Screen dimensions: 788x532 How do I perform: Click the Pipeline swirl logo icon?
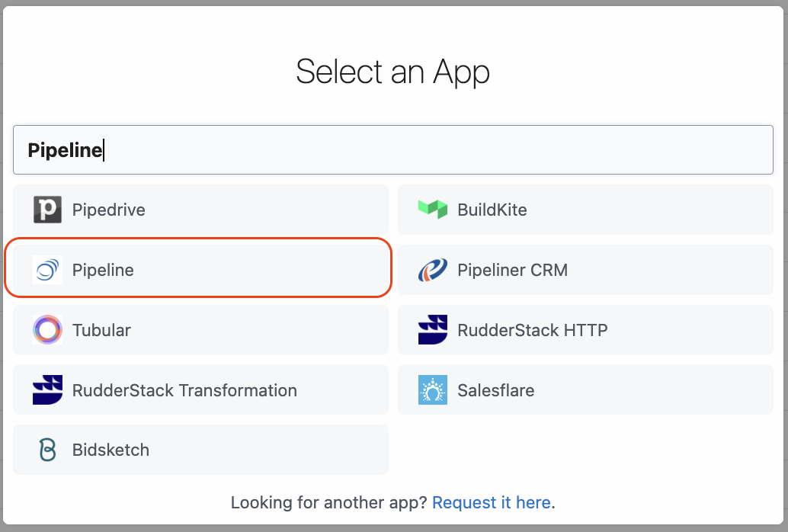click(x=48, y=270)
